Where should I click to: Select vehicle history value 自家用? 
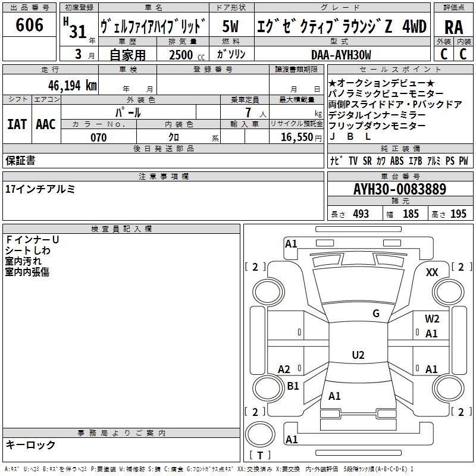(x=127, y=55)
